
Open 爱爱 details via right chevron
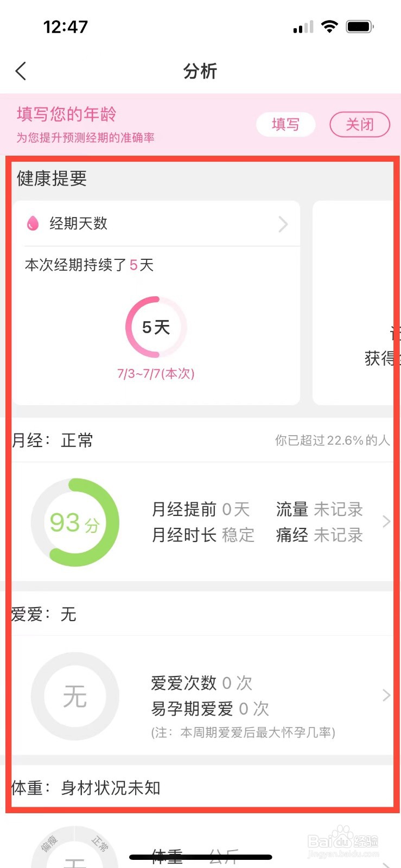(386, 695)
